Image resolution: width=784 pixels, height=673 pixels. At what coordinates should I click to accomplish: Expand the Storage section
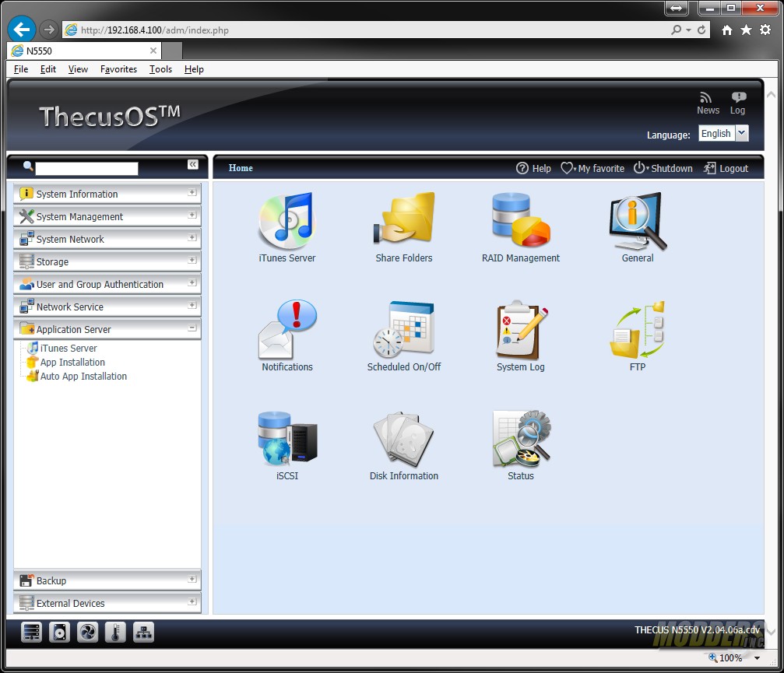[x=192, y=261]
